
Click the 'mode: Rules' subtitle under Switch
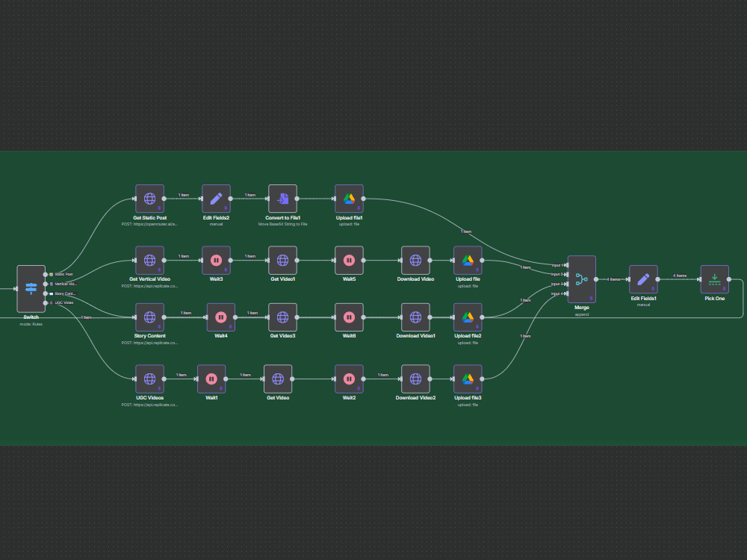click(31, 324)
